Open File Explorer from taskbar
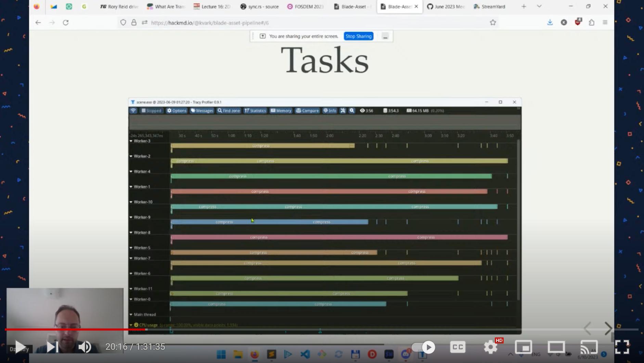The height and width of the screenshot is (363, 644). coord(238,354)
